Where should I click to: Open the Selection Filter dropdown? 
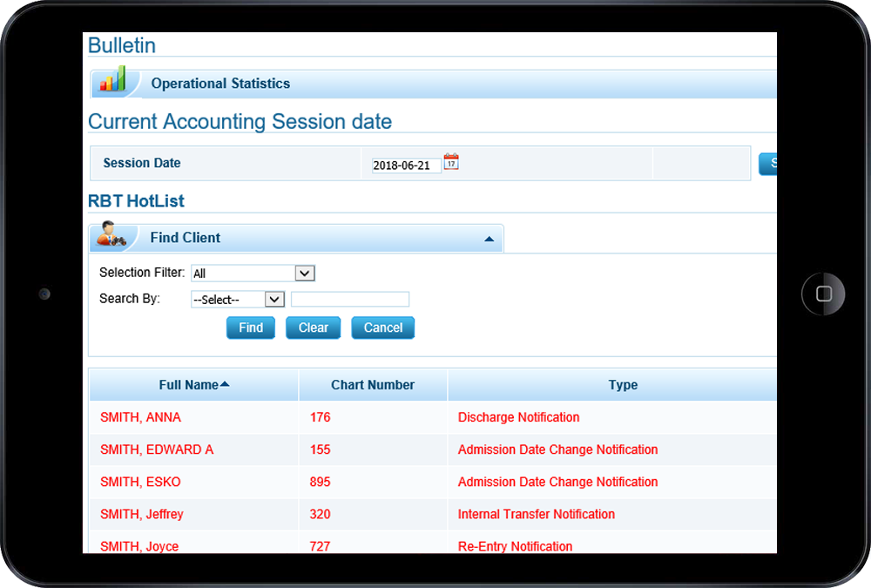[x=304, y=273]
